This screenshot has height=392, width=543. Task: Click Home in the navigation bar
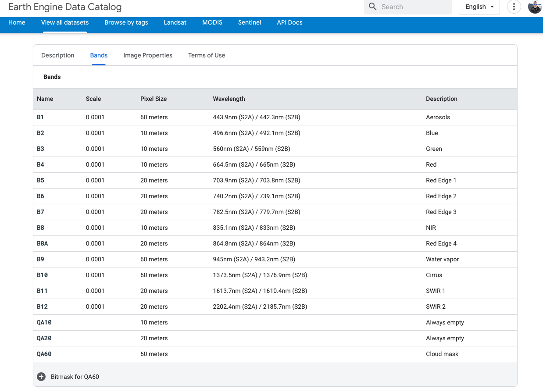click(17, 22)
